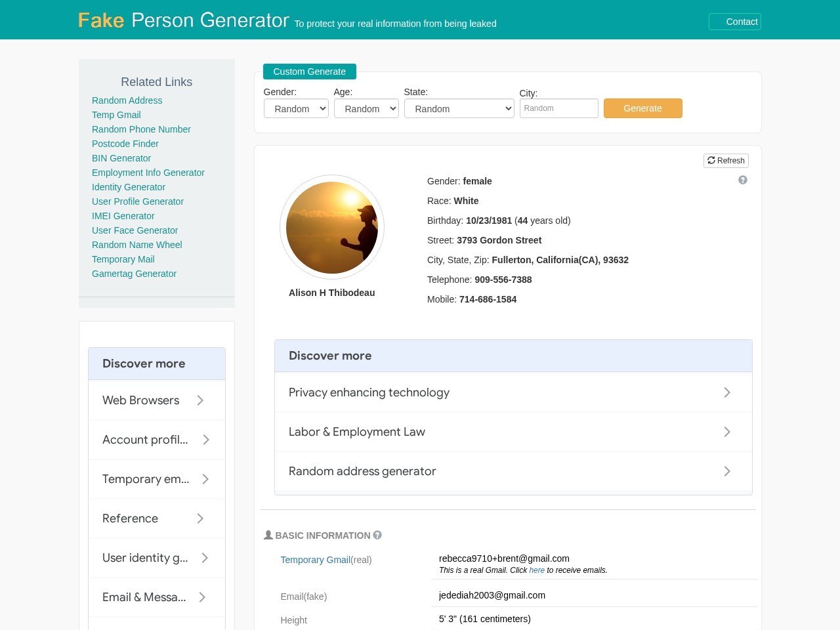Viewport: 840px width, 630px height.
Task: Click chevron next to Email & Messa...
Action: pyautogui.click(x=202, y=597)
